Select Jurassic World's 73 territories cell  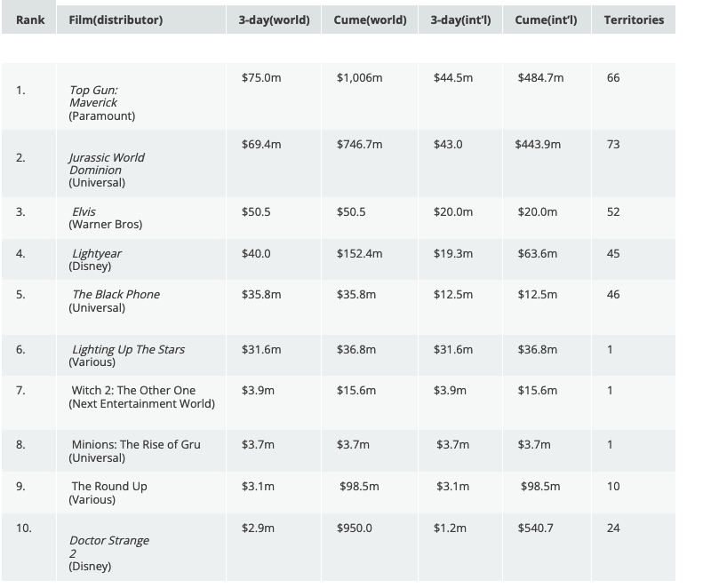[x=613, y=144]
